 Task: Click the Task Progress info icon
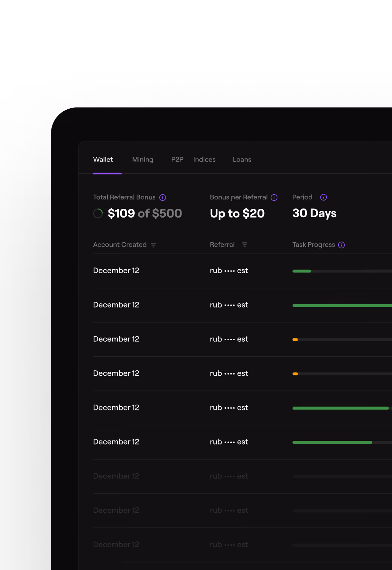[341, 245]
